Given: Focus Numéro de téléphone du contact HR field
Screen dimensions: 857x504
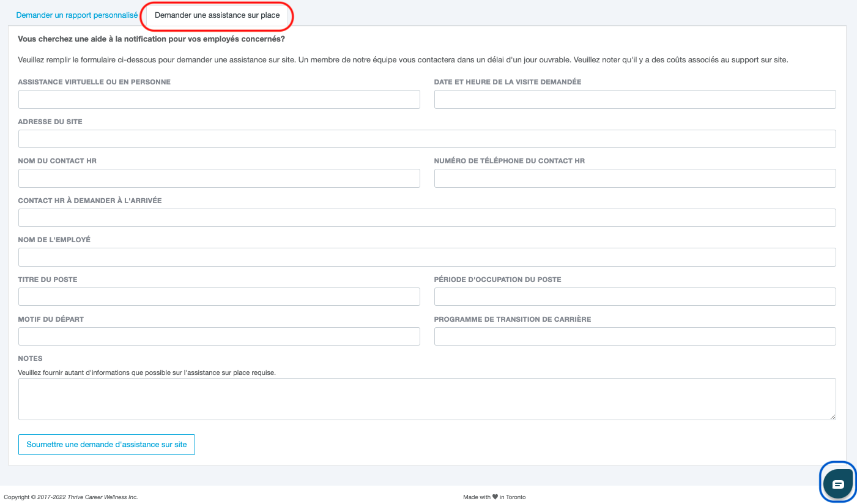Looking at the screenshot, I should pos(635,178).
